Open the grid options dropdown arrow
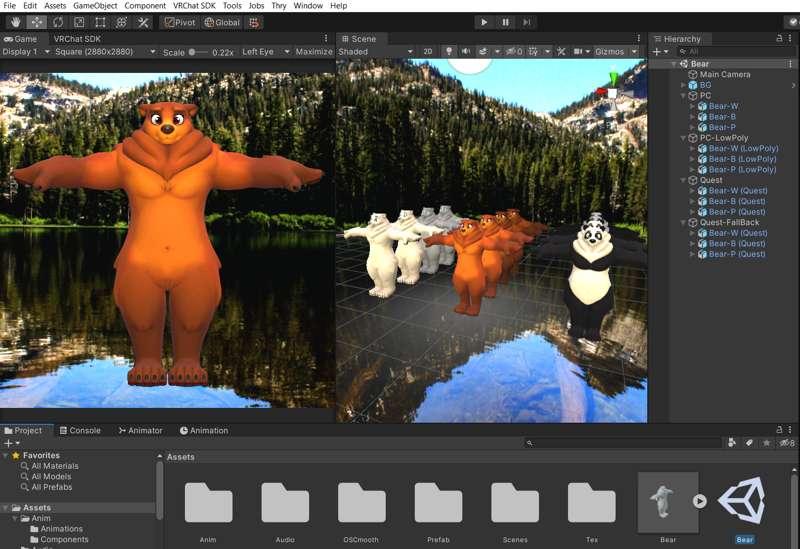This screenshot has width=800, height=549. (x=547, y=52)
